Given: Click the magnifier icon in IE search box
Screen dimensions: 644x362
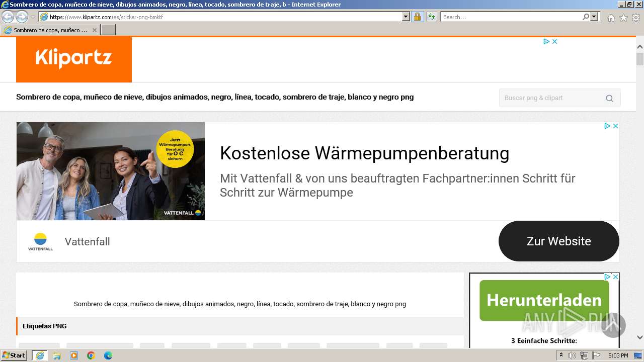Looking at the screenshot, I should [586, 17].
